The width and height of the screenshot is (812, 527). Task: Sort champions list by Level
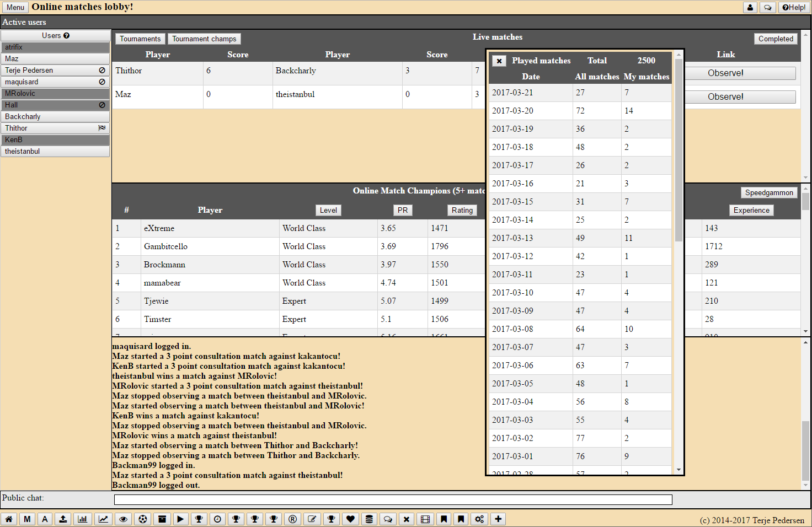328,210
